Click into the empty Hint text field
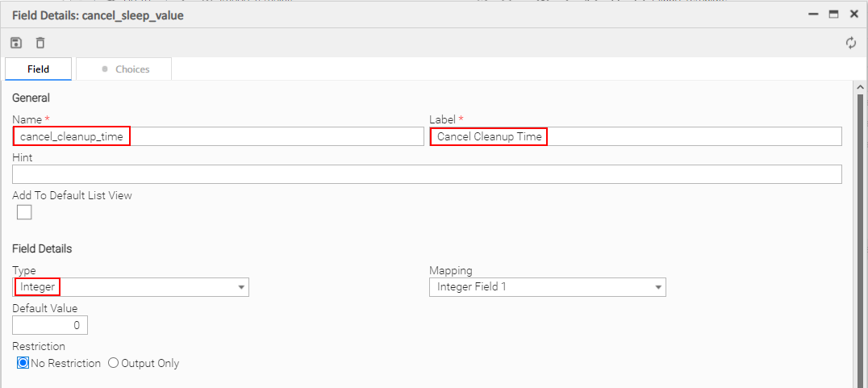Screen dimensions: 868x388 tap(427, 174)
